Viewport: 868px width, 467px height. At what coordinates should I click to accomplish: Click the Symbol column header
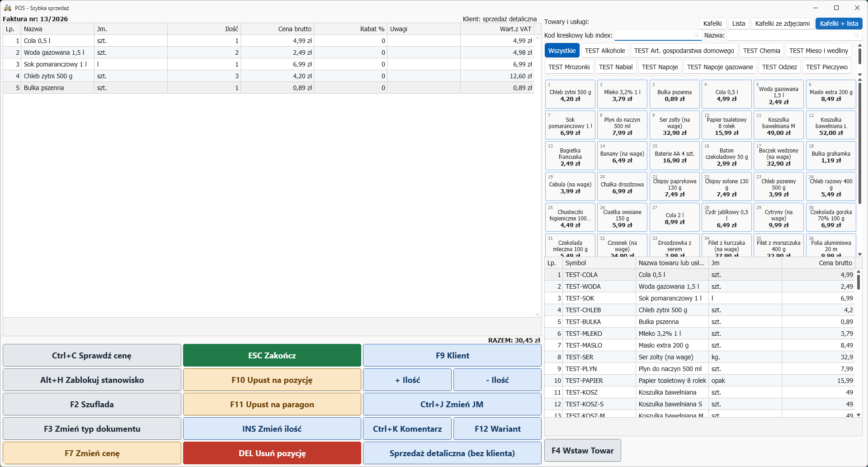pos(599,263)
